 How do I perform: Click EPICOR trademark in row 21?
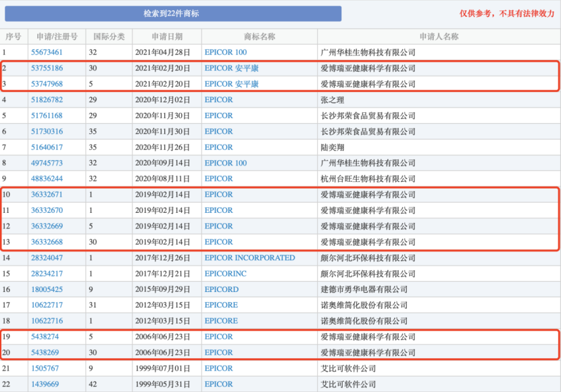pyautogui.click(x=218, y=368)
